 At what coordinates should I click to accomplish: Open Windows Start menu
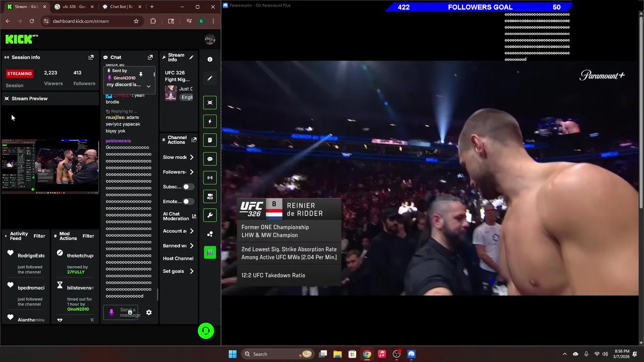click(232, 354)
